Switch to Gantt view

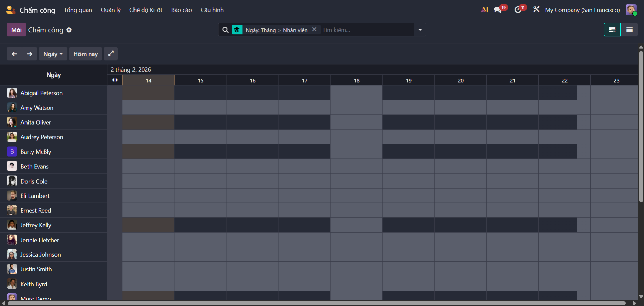pos(612,30)
